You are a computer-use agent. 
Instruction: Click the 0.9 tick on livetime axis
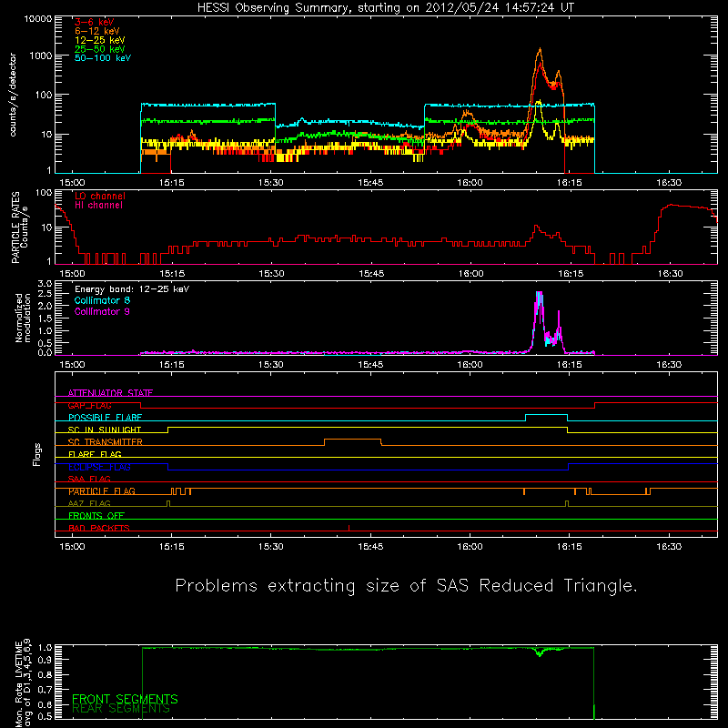[45, 660]
